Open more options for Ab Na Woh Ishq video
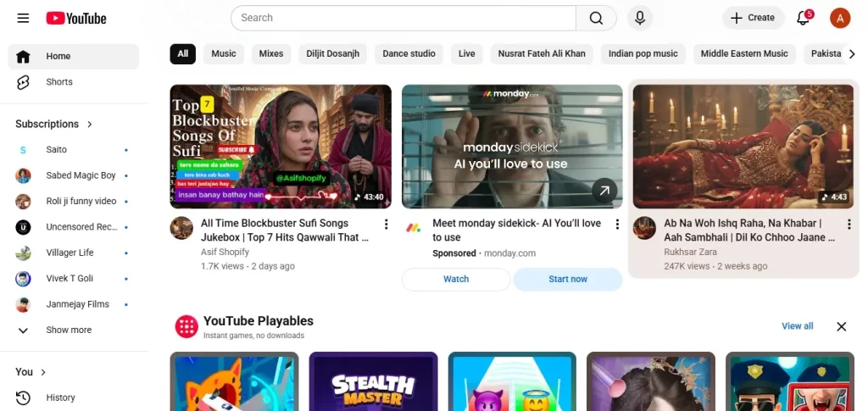This screenshot has width=868, height=411. click(849, 224)
